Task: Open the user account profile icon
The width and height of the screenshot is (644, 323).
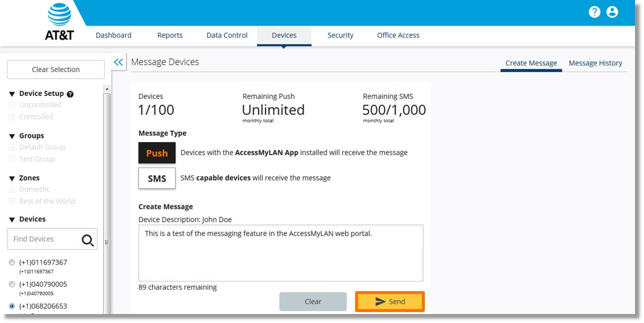Action: tap(612, 12)
